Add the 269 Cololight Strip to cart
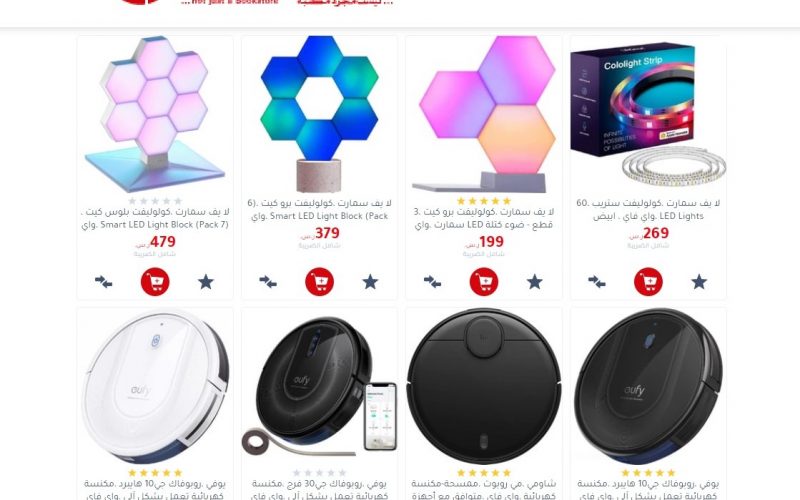 (648, 282)
